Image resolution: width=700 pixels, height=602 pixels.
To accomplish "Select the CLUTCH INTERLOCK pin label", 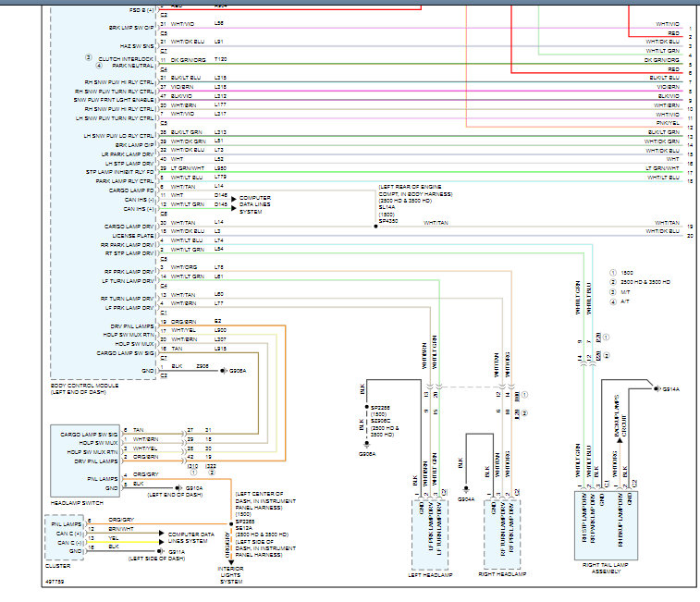I will (x=126, y=59).
